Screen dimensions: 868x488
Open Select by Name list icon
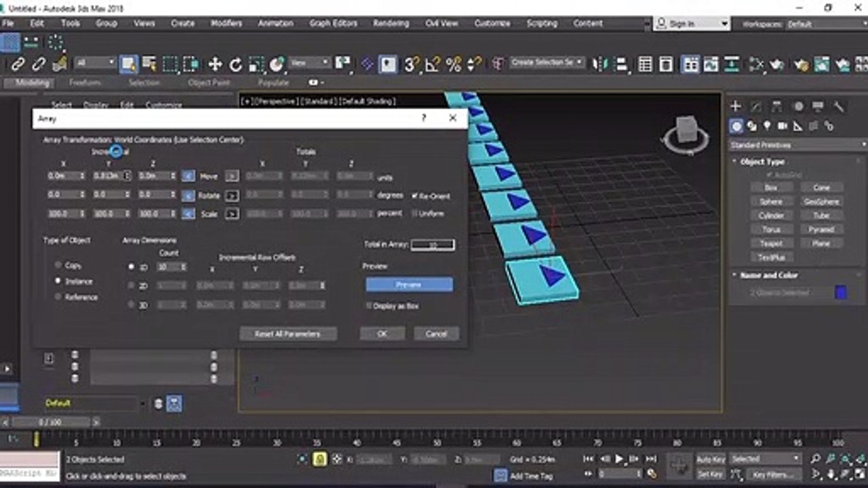click(149, 64)
